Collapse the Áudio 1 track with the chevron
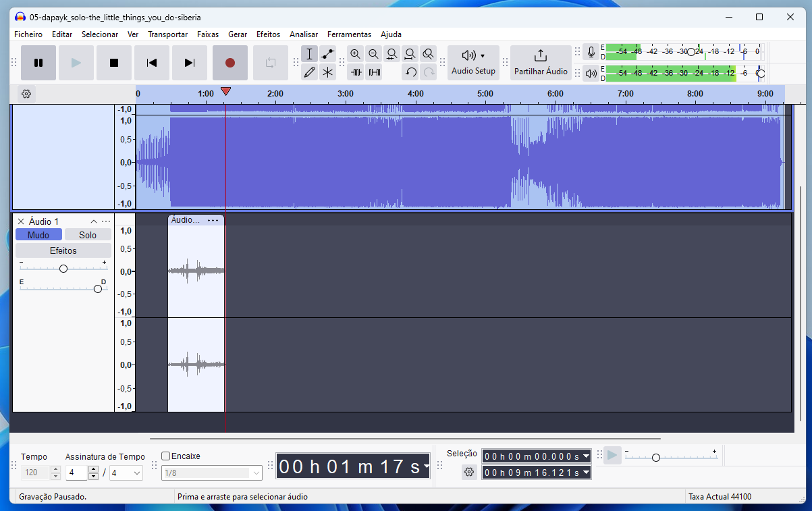This screenshot has width=812, height=511. 94,221
